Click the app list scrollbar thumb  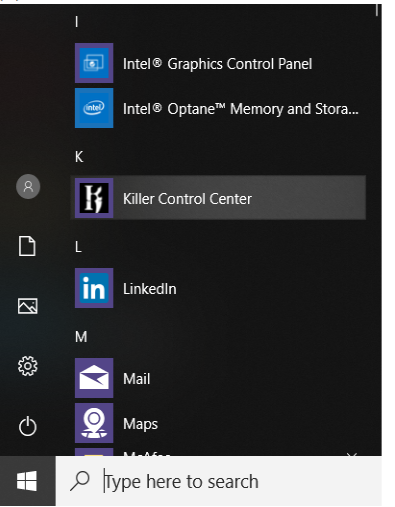pos(377,10)
